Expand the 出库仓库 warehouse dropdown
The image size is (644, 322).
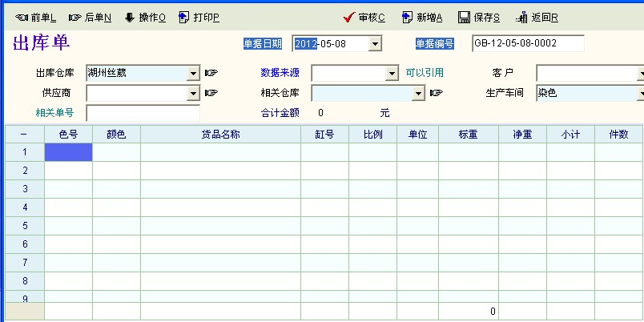pos(193,73)
